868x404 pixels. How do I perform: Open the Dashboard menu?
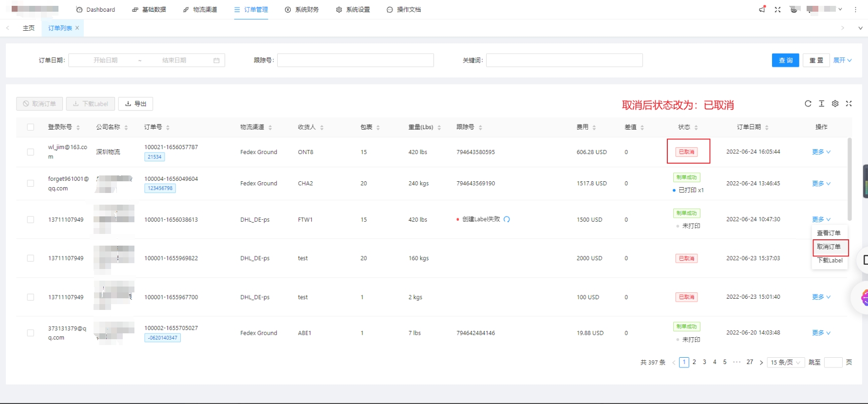[95, 10]
